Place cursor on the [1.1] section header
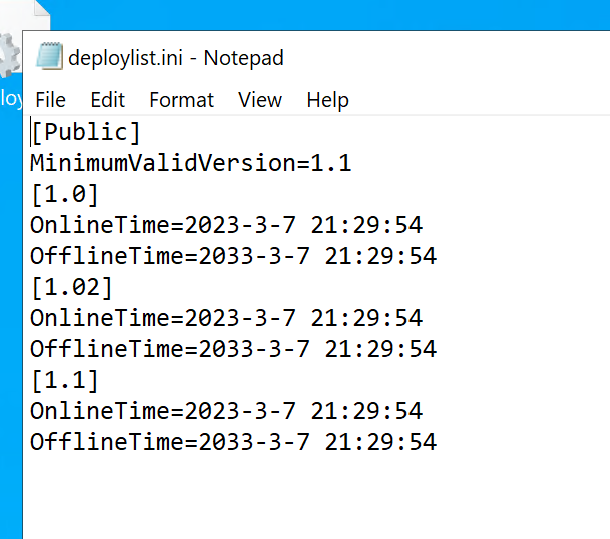This screenshot has width=610, height=539. coord(65,380)
